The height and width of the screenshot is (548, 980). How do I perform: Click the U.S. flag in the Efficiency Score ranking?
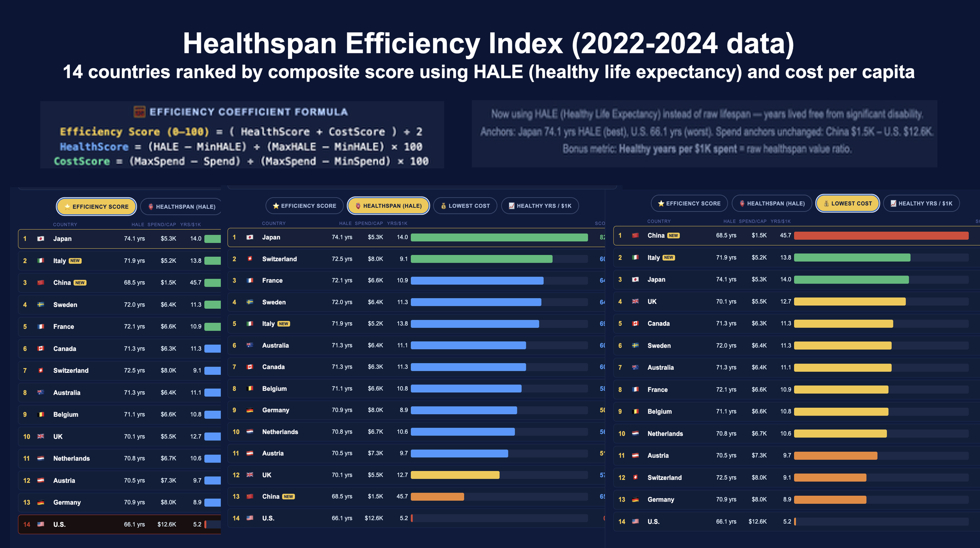(x=40, y=524)
